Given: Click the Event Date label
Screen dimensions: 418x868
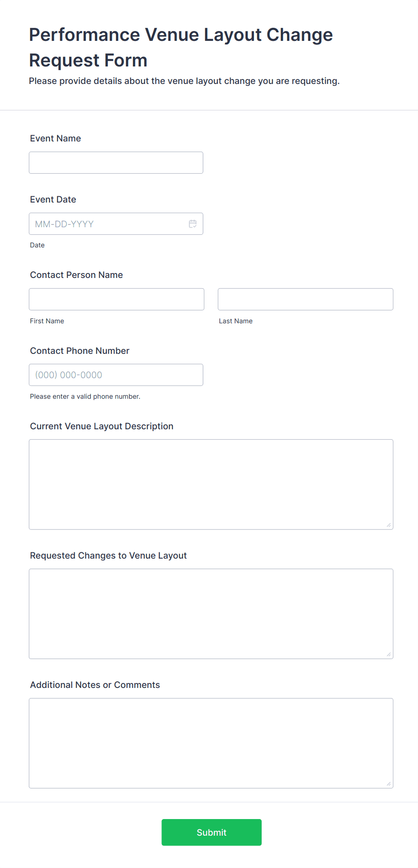Looking at the screenshot, I should 53,199.
